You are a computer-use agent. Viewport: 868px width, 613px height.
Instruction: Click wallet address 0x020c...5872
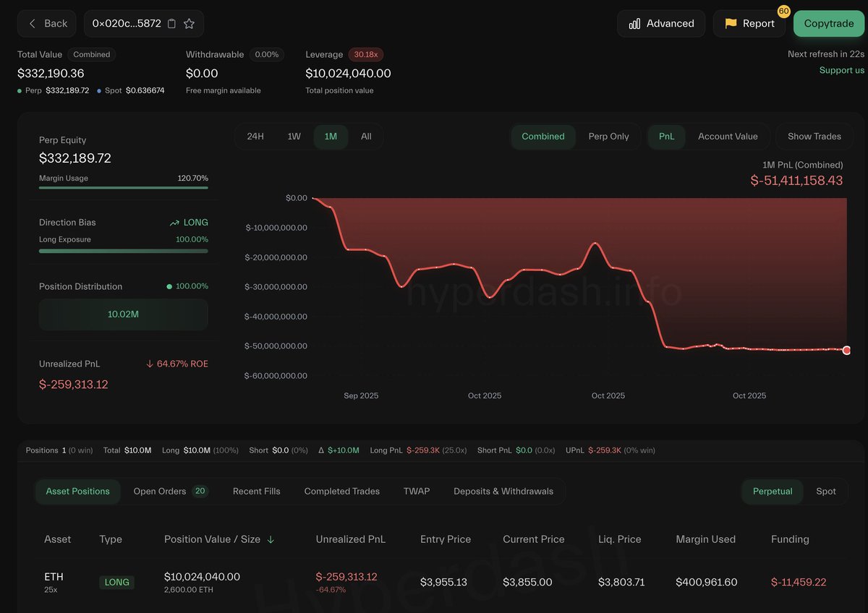coord(127,23)
